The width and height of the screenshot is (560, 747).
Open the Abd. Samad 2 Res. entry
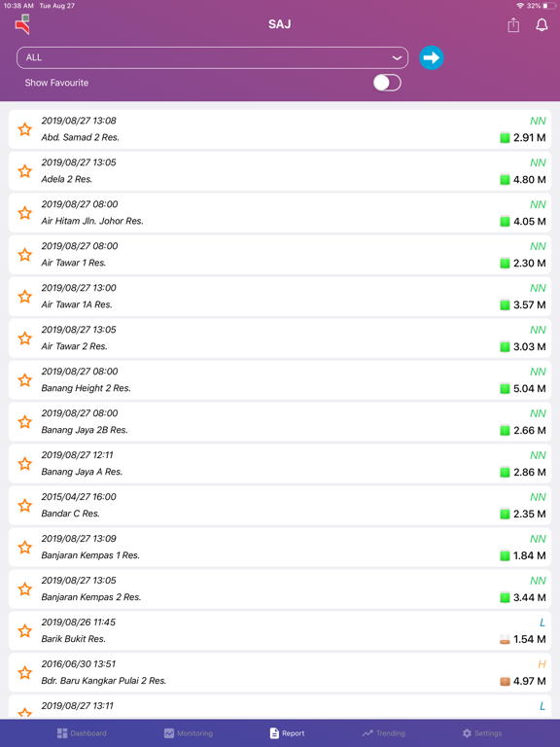click(280, 129)
